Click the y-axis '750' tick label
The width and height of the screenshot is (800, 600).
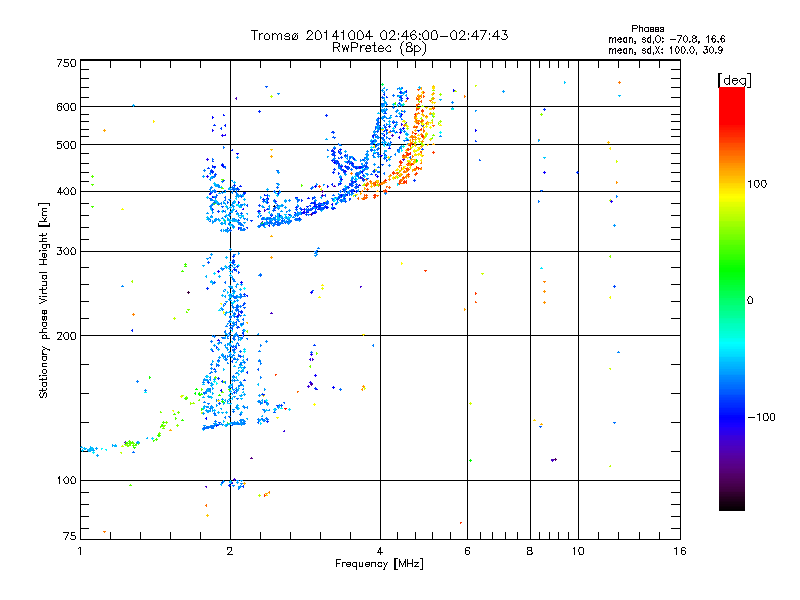(x=67, y=63)
